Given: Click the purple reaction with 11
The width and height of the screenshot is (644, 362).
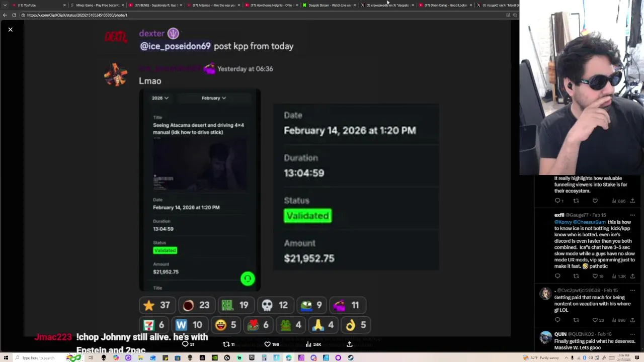Looking at the screenshot, I should pyautogui.click(x=348, y=305).
